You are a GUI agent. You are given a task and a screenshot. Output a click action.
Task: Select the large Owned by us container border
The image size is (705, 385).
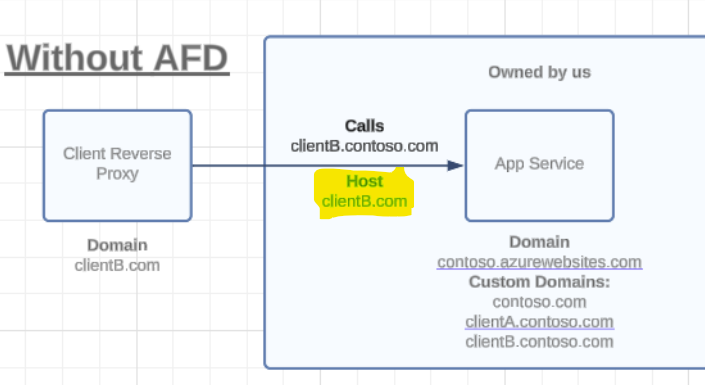click(x=265, y=202)
